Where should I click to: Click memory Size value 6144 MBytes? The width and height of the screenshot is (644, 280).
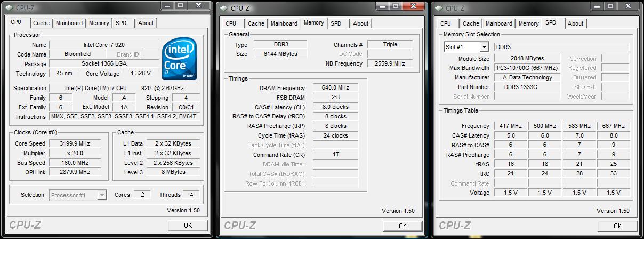280,54
